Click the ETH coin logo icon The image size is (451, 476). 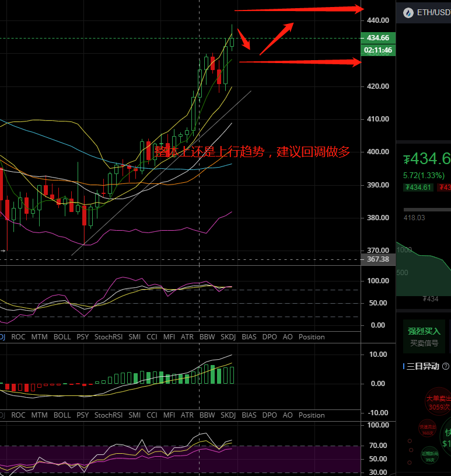(x=408, y=12)
